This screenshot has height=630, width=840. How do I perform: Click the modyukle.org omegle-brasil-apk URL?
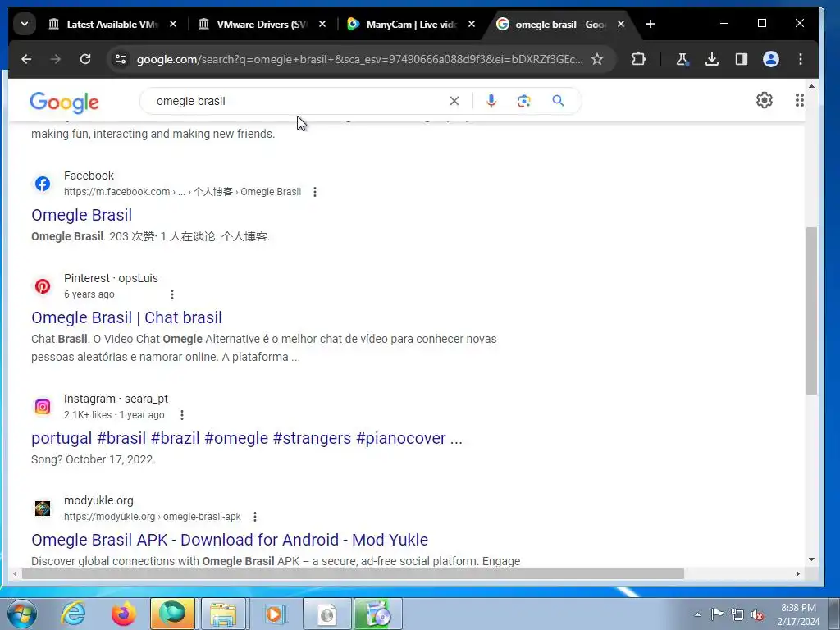[152, 517]
